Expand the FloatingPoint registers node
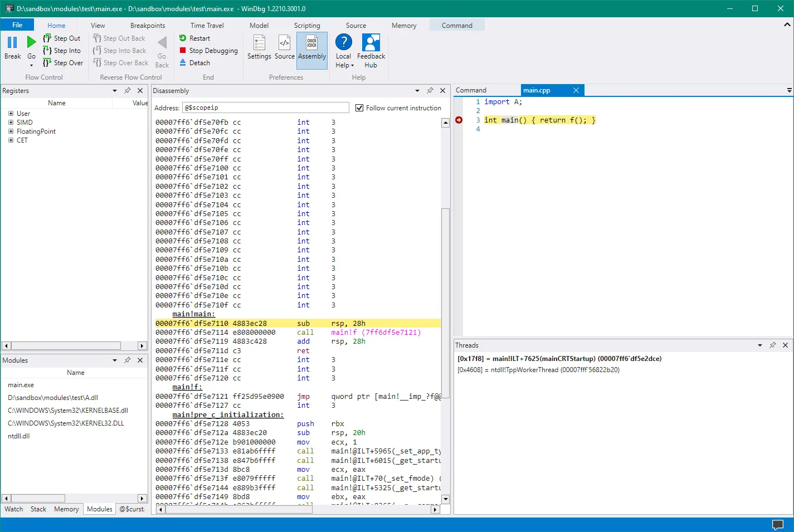Image resolution: width=794 pixels, height=532 pixels. (x=11, y=131)
